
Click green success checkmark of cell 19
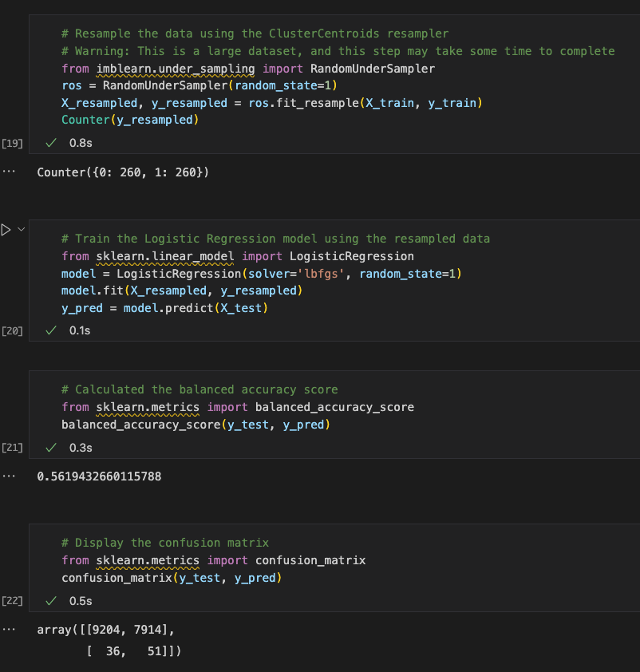[51, 143]
